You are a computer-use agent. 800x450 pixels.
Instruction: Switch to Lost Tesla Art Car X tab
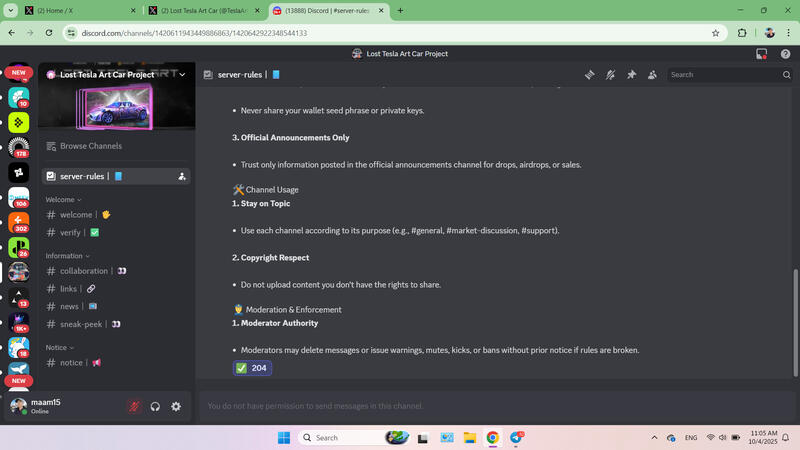coord(204,10)
